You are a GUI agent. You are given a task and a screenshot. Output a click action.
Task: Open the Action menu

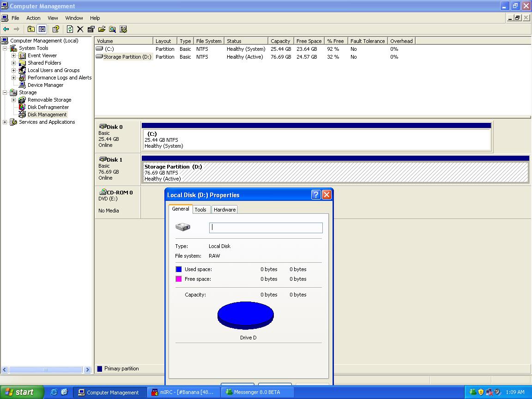(x=33, y=18)
